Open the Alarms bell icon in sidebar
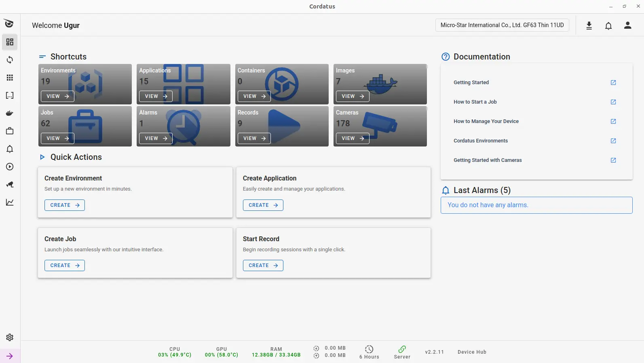Viewport: 644px width, 363px height. tap(10, 149)
